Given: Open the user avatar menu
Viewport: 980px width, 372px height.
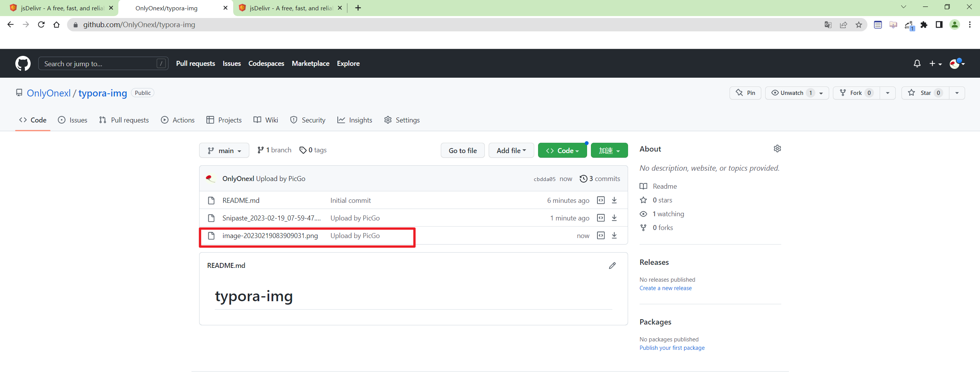Looking at the screenshot, I should (x=957, y=64).
